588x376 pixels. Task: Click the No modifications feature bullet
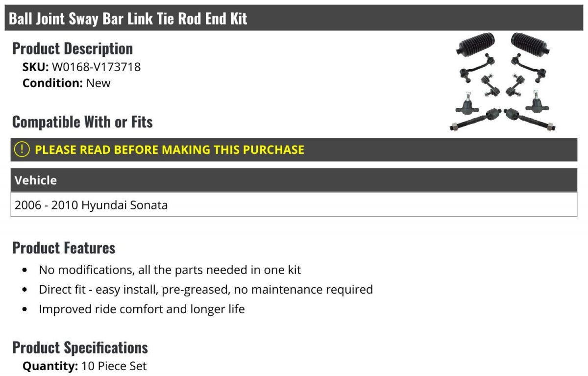click(x=170, y=270)
